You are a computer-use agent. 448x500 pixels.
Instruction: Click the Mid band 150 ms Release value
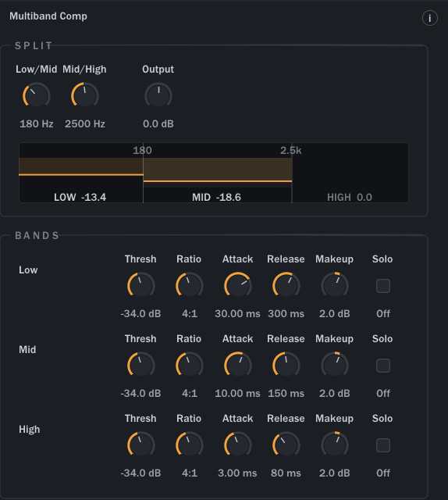click(x=286, y=393)
